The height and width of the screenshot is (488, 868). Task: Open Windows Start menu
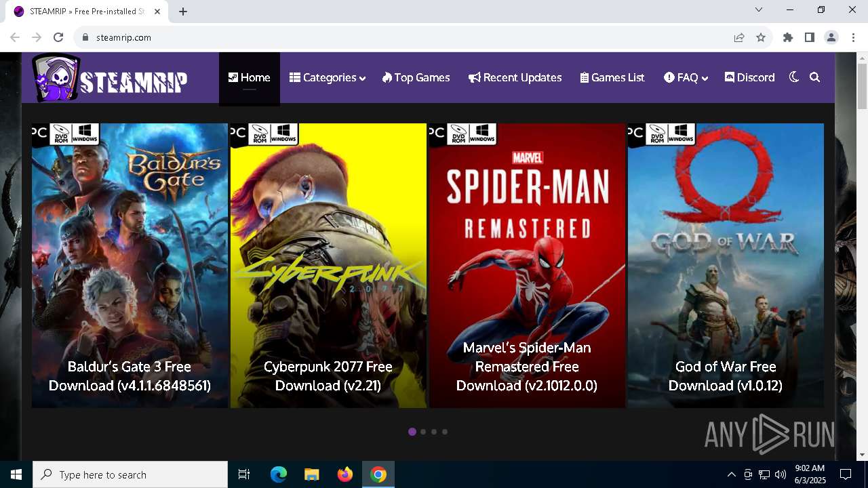(16, 474)
